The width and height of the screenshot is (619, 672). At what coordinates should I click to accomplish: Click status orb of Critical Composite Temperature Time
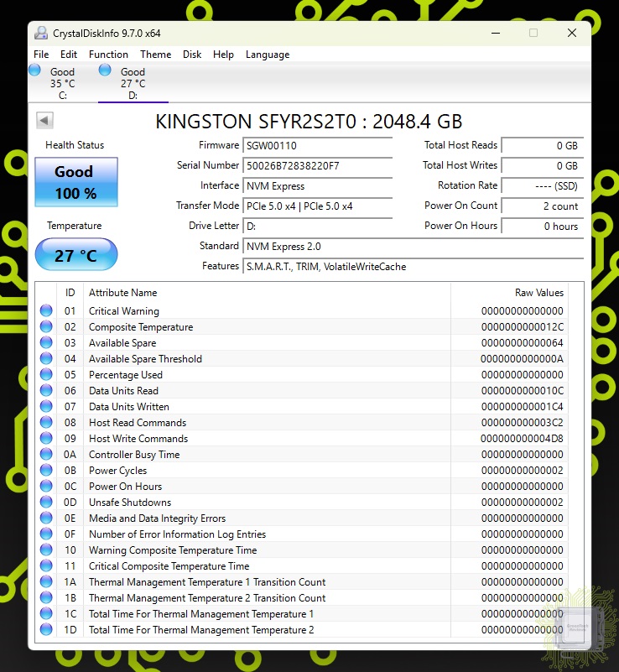pyautogui.click(x=46, y=565)
